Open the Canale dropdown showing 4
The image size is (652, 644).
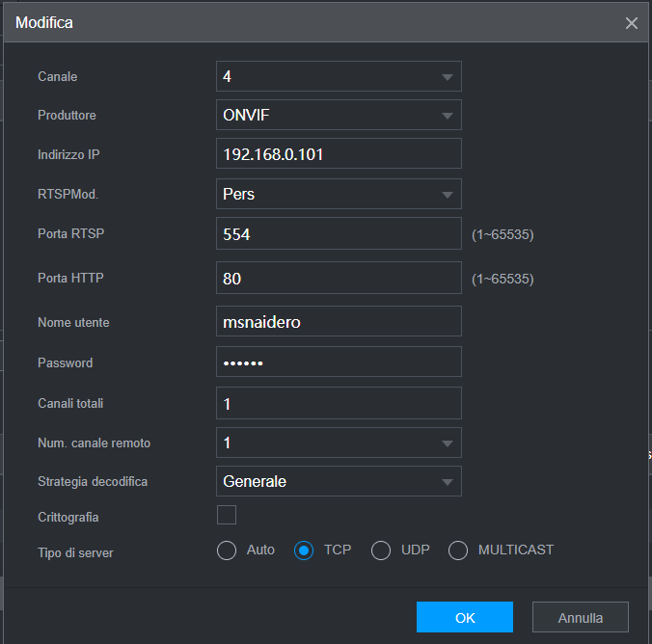point(339,76)
